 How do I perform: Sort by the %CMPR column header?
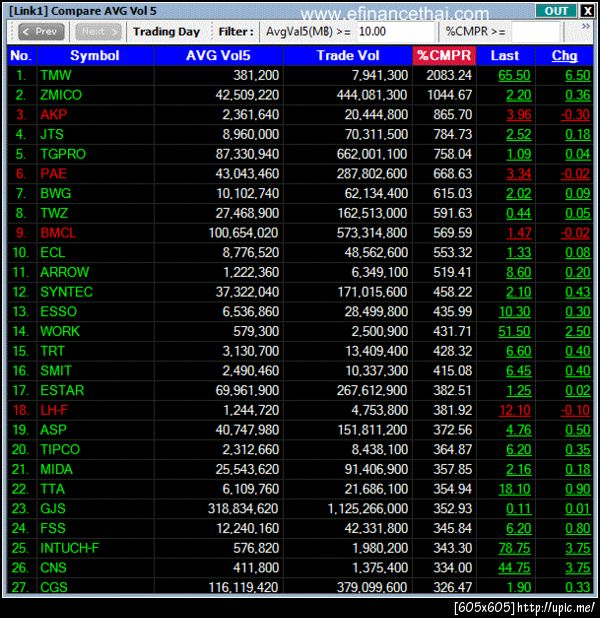pyautogui.click(x=444, y=56)
